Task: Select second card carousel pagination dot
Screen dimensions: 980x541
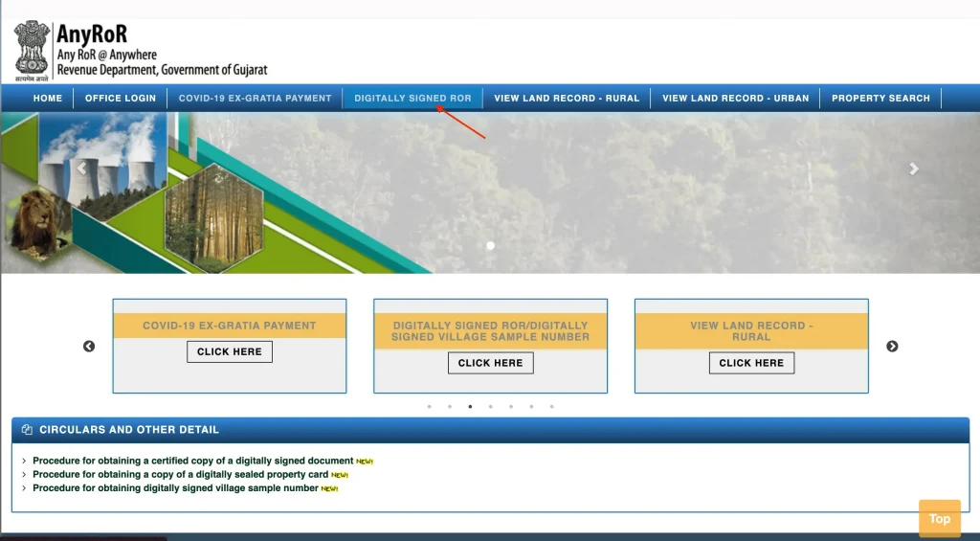Action: pos(450,407)
